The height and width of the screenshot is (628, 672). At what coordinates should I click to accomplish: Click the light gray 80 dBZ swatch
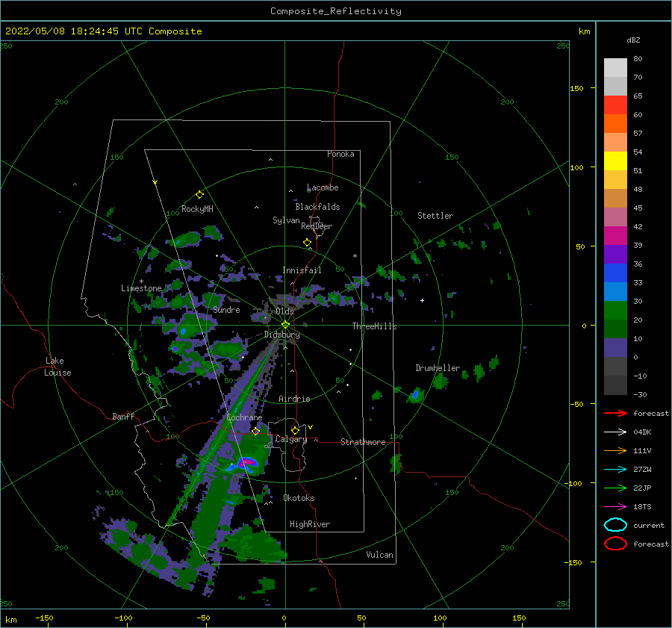pos(615,67)
